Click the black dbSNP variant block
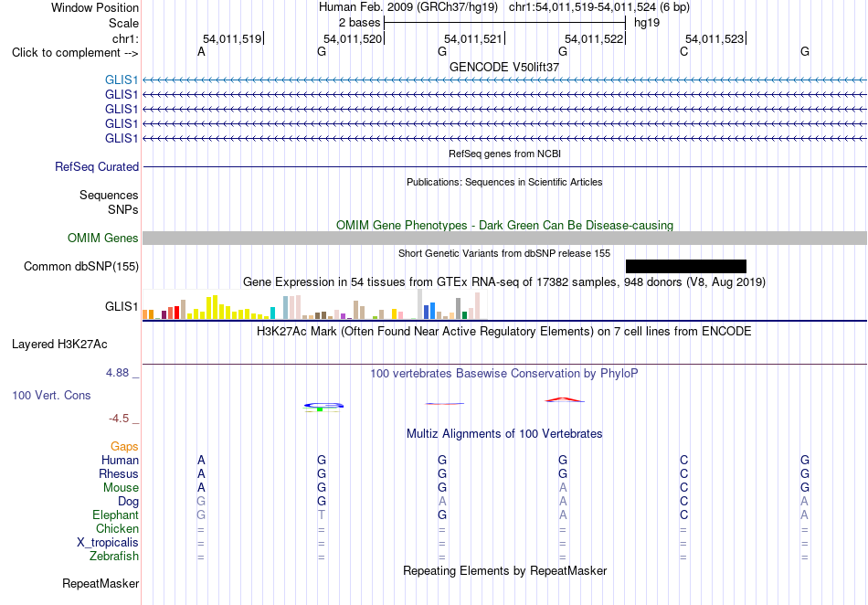 click(686, 266)
